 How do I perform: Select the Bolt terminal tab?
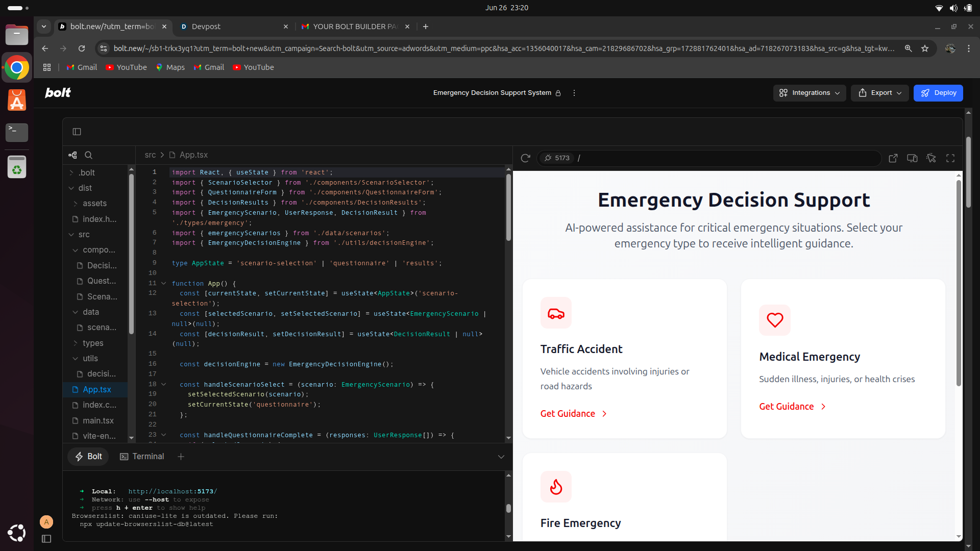(x=88, y=457)
